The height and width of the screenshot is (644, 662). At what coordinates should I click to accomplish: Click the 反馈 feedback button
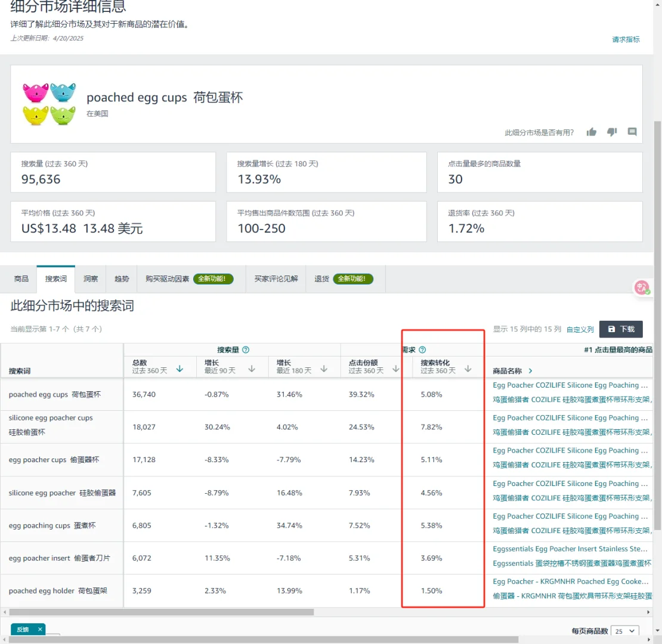tap(23, 629)
